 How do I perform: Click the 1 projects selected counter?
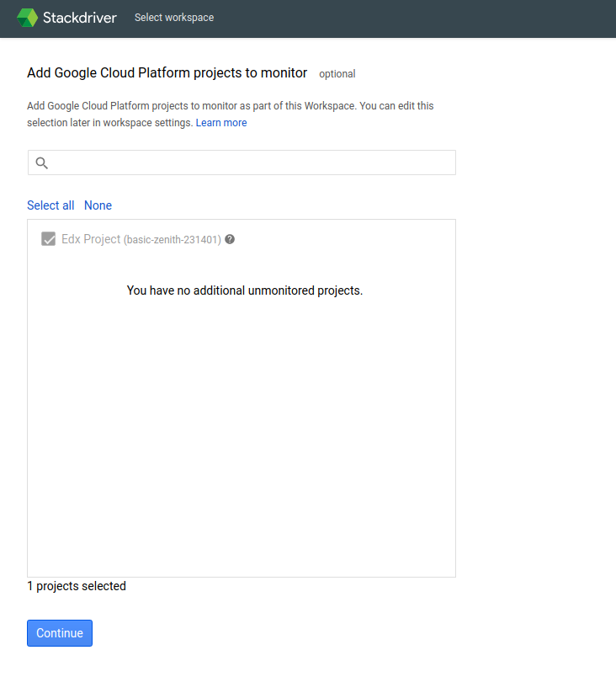click(x=77, y=586)
